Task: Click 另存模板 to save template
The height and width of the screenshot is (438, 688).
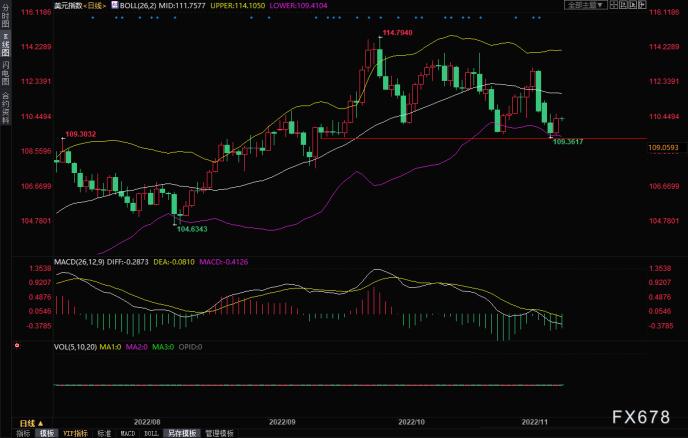Action: [182, 433]
